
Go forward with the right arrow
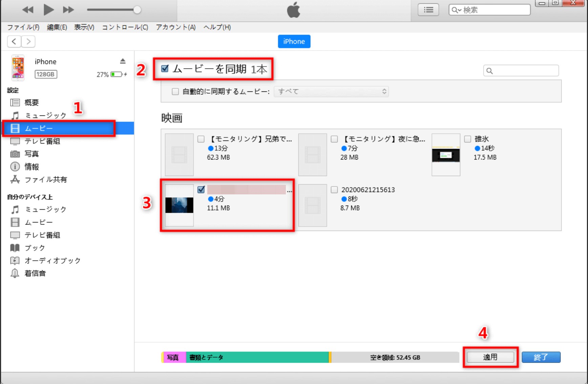point(28,41)
